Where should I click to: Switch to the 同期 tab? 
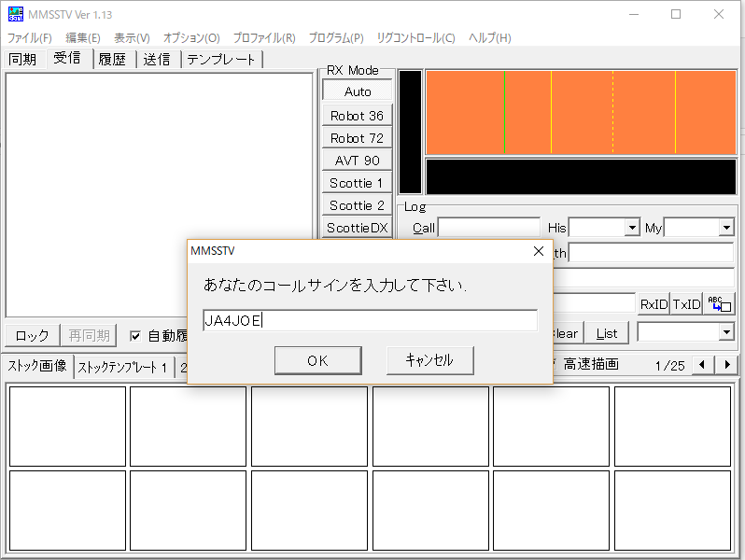tap(22, 60)
